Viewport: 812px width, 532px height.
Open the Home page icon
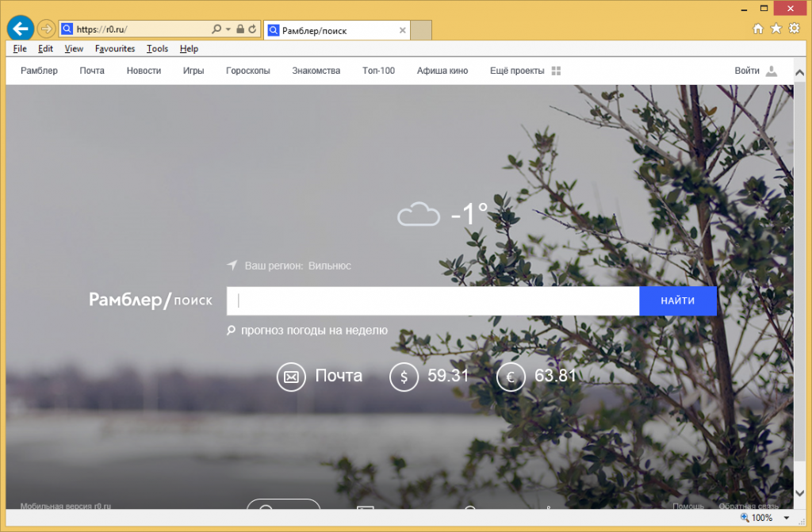point(758,29)
